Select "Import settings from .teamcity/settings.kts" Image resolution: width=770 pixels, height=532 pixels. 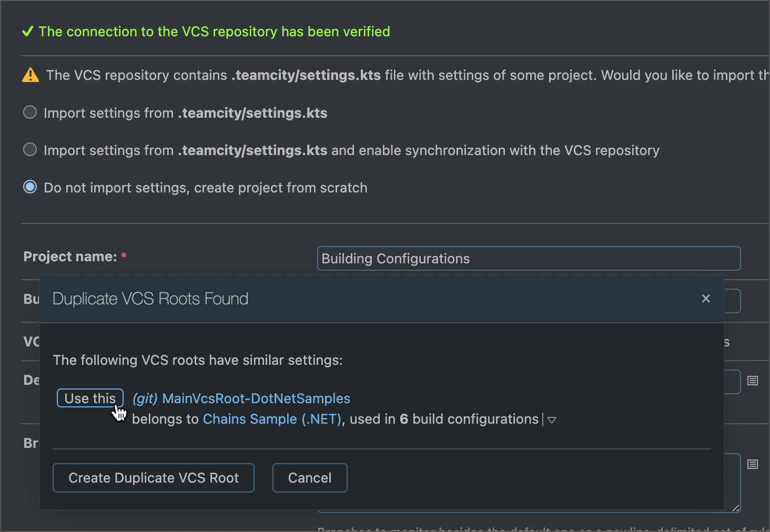click(x=30, y=112)
